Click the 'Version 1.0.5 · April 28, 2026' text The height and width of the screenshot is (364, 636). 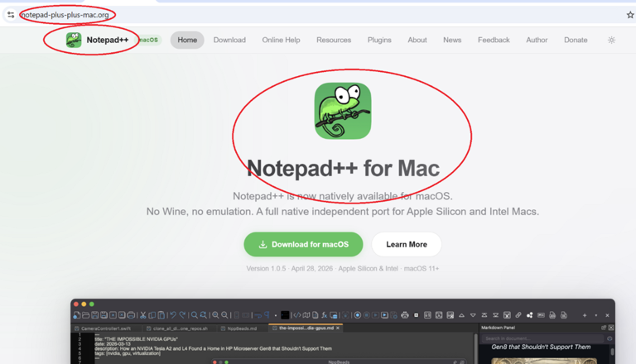pyautogui.click(x=290, y=268)
